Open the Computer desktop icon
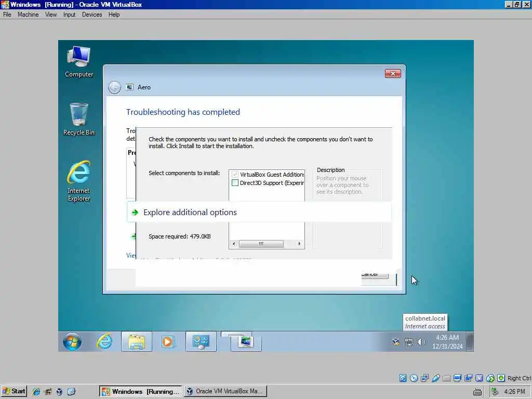Screen dimensions: 532x399 79,62
